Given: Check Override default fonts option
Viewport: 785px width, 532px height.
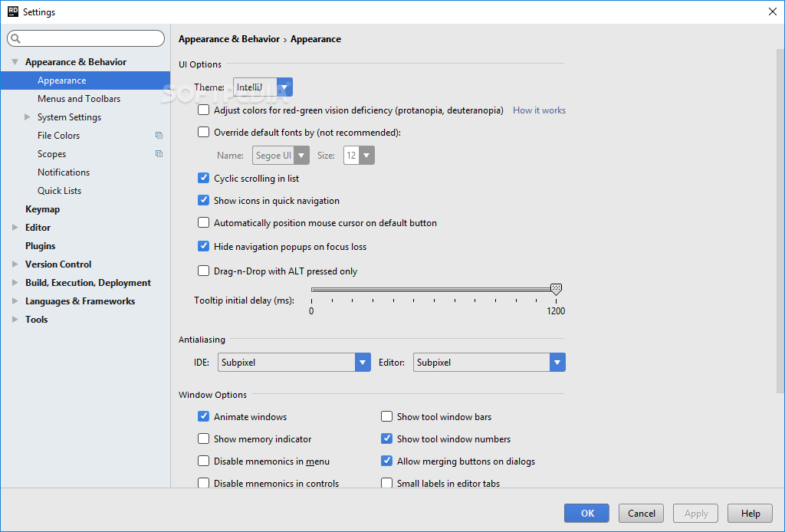Looking at the screenshot, I should 203,132.
